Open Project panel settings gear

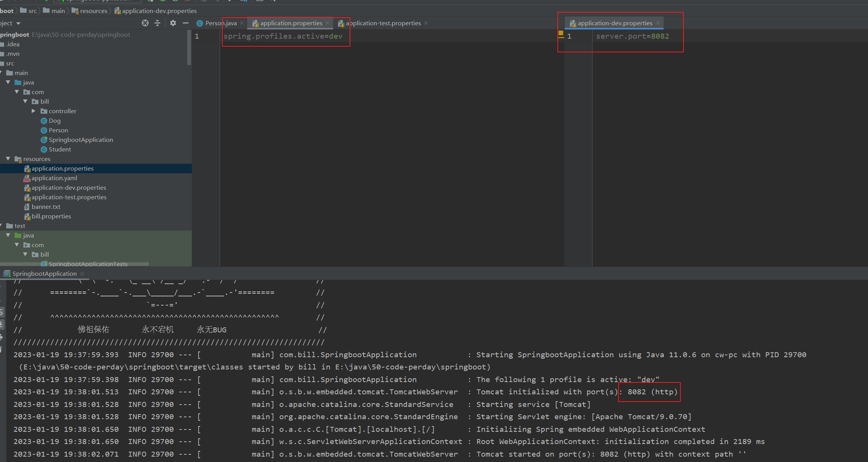pyautogui.click(x=173, y=23)
